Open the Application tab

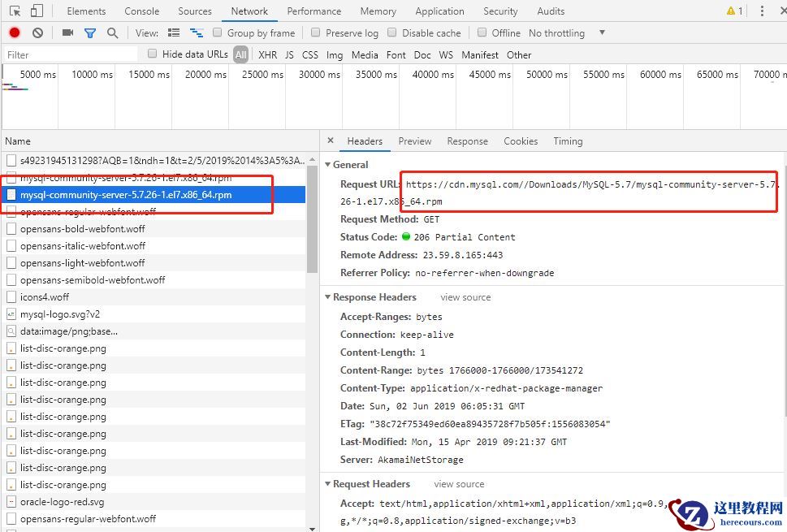[x=439, y=11]
